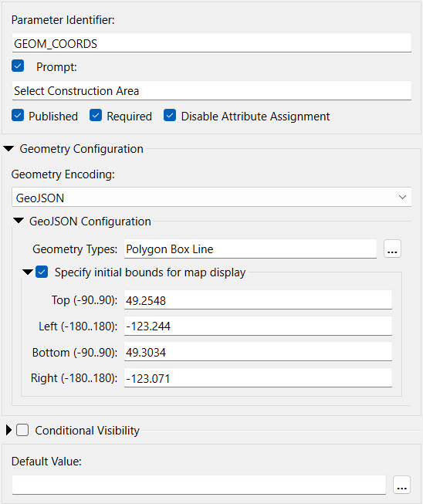Expand the Conditional Visibility section
The height and width of the screenshot is (504, 423).
(8, 430)
